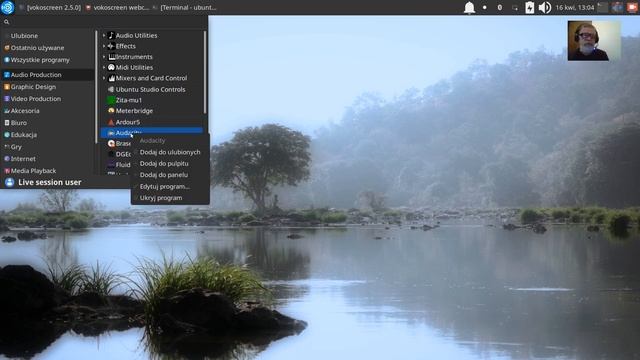Click the Live session user name
Viewport: 640px width, 360px height.
point(50,182)
